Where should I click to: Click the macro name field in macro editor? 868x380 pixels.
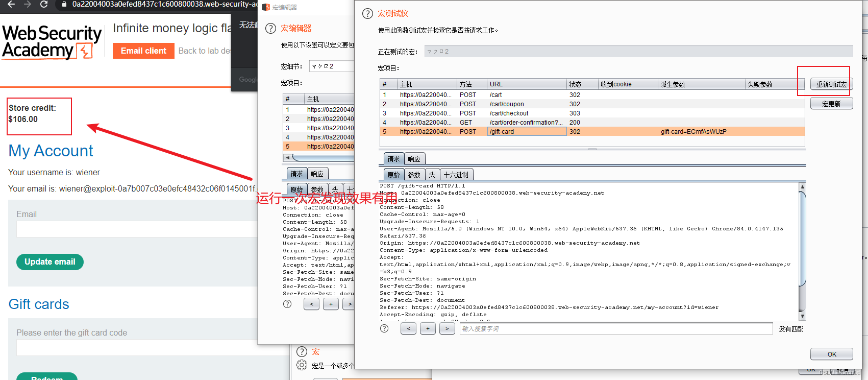(x=332, y=66)
